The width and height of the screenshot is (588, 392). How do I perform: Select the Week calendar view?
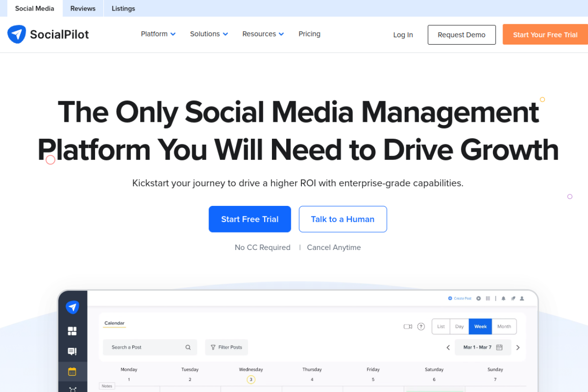click(481, 327)
